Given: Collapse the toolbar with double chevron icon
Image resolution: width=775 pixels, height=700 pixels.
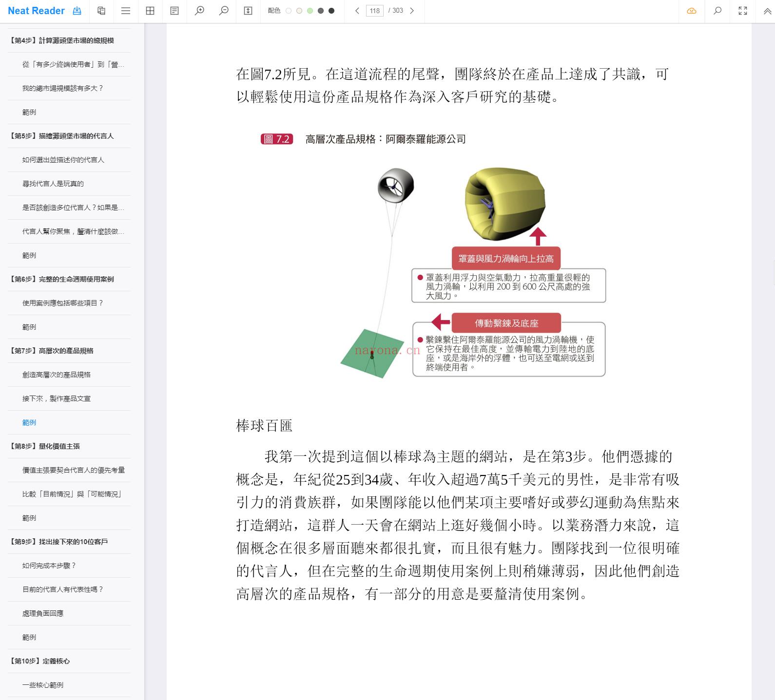Looking at the screenshot, I should pyautogui.click(x=767, y=12).
